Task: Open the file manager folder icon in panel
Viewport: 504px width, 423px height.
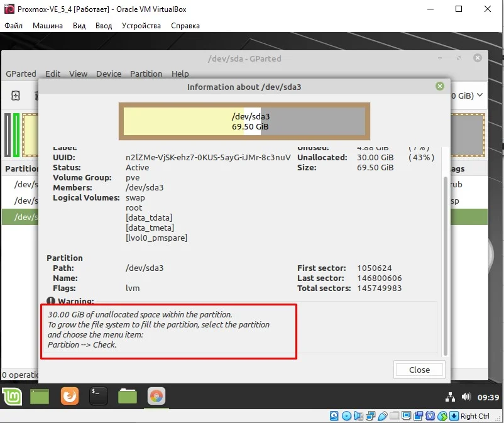Action: click(128, 396)
